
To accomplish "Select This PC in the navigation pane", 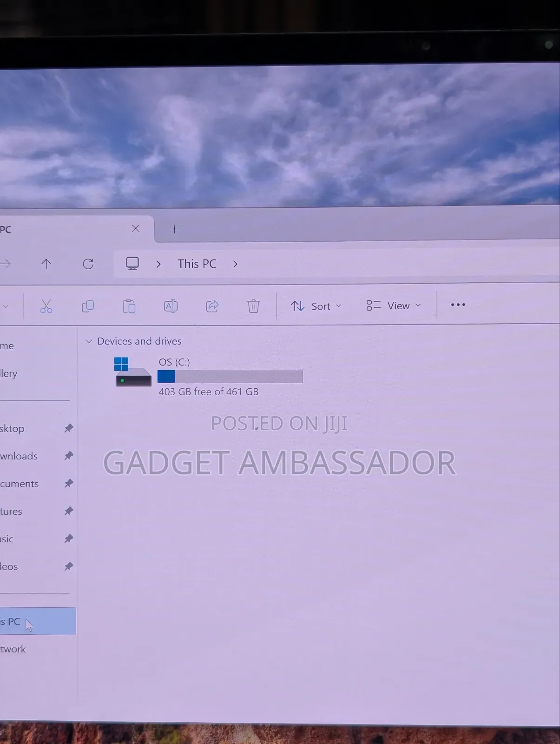I will [x=38, y=621].
